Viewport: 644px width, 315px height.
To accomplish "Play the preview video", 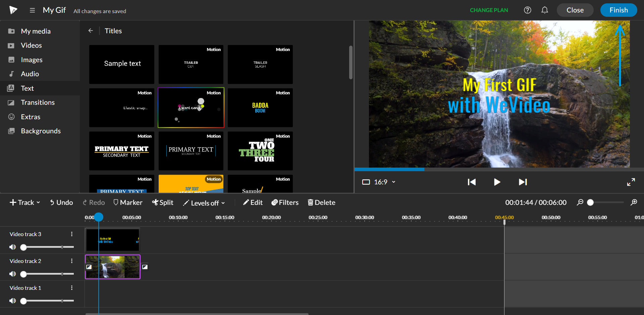I will [497, 182].
